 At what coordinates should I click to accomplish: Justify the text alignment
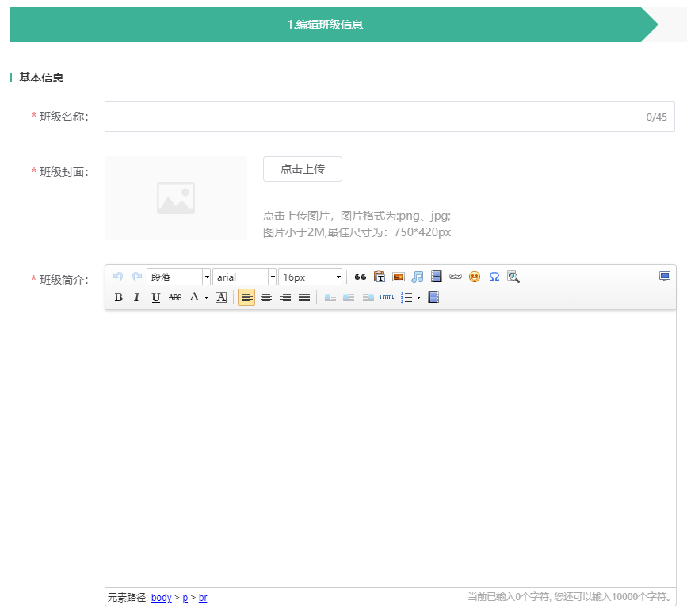coord(304,297)
